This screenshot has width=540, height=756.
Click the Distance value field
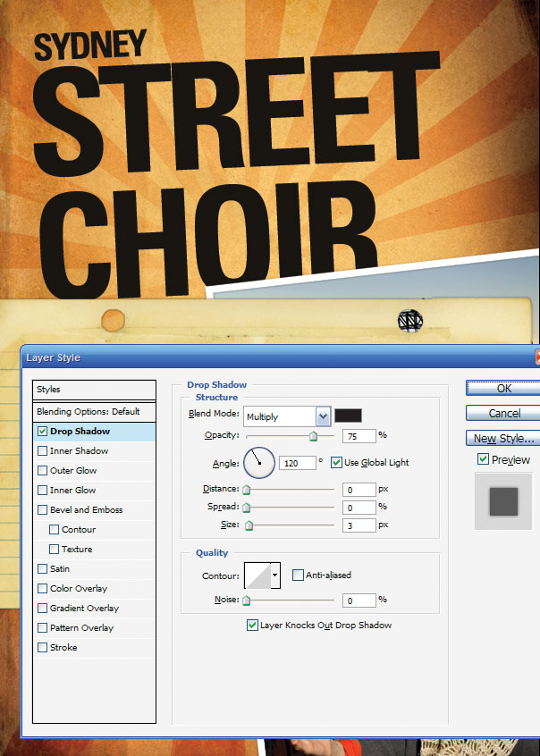coord(359,490)
